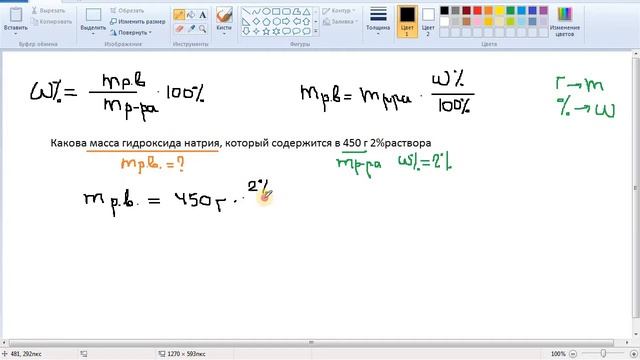This screenshot has height=360, width=640.
Task: Open Изменение цветов (Edit colors)
Action: pyautogui.click(x=564, y=22)
